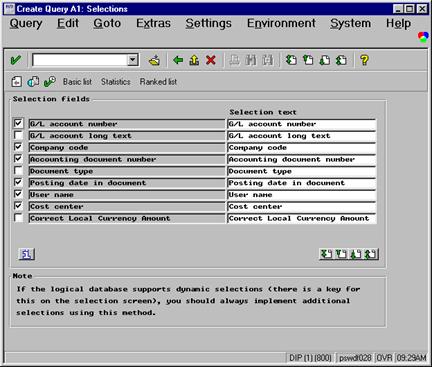
Task: Uncheck the Cost center checkbox
Action: point(18,206)
